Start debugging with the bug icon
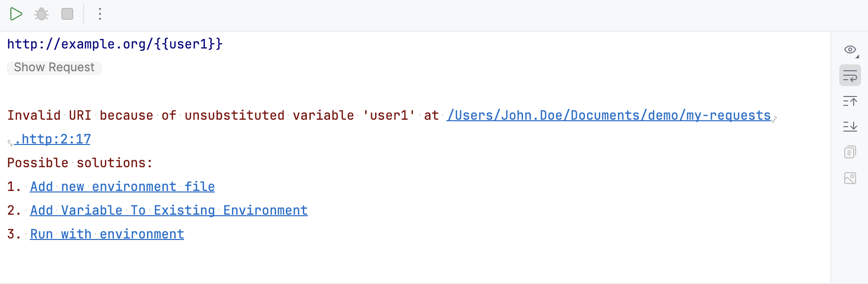The height and width of the screenshot is (284, 868). point(42,14)
